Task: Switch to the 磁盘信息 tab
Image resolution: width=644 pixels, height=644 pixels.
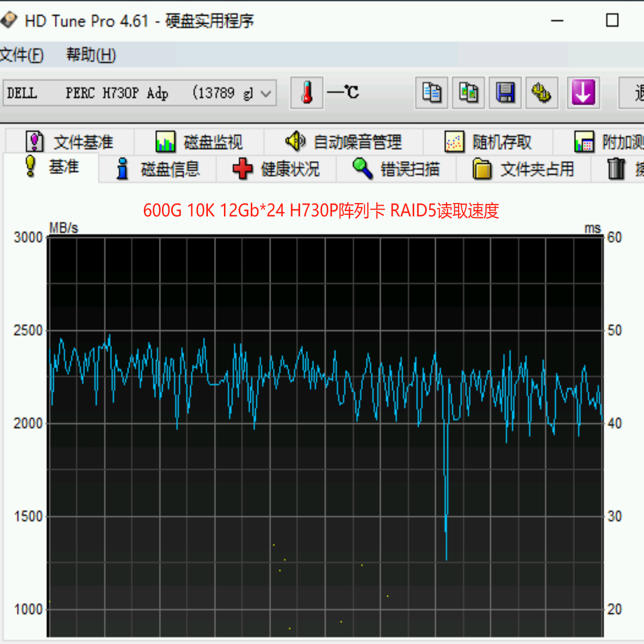Action: [x=158, y=169]
